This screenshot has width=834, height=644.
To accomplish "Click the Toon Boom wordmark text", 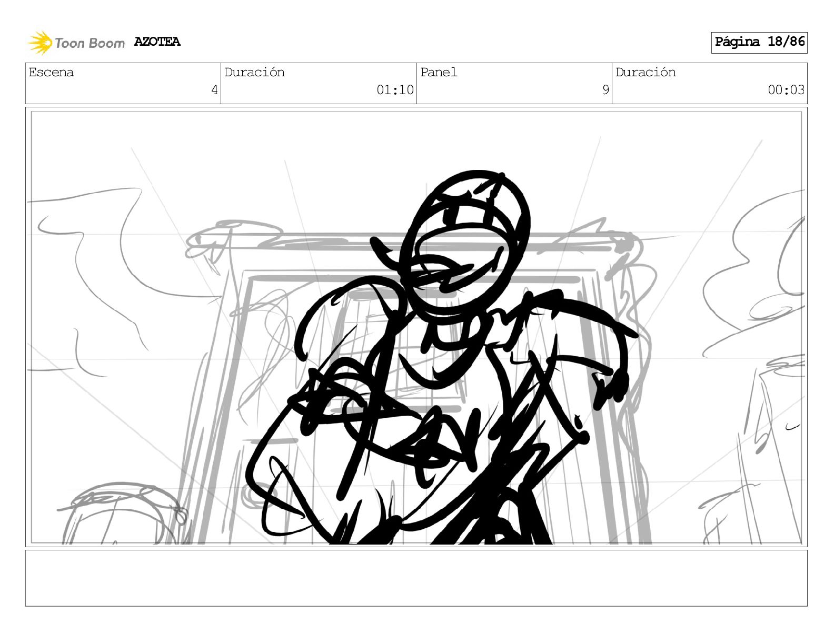I will pos(90,43).
